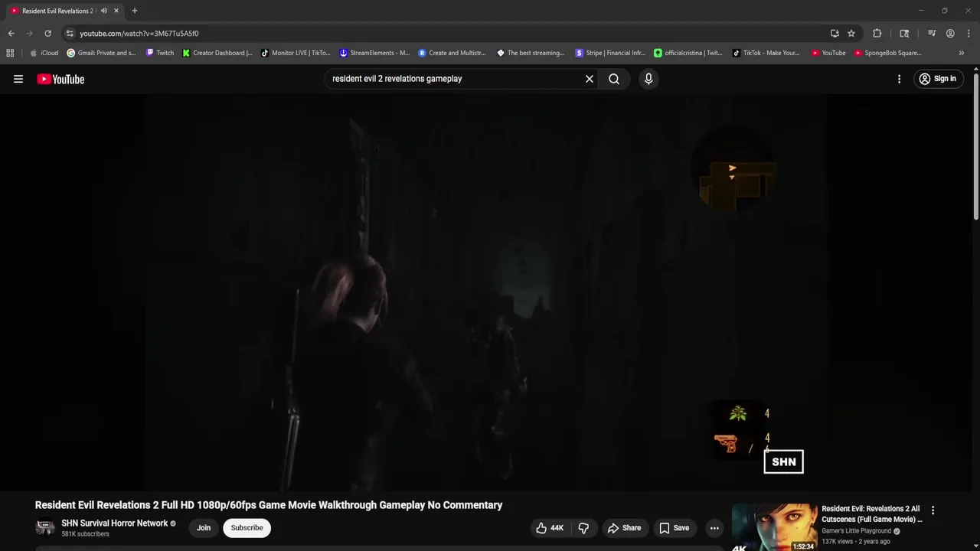The height and width of the screenshot is (551, 980).
Task: Open Gamer's Little Playground channel
Action: (857, 531)
